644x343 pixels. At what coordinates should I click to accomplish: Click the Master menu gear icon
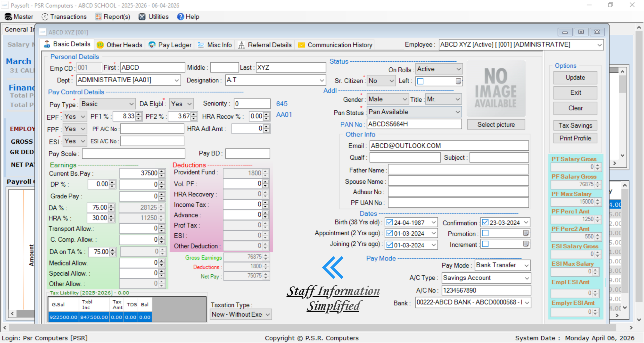(x=8, y=17)
